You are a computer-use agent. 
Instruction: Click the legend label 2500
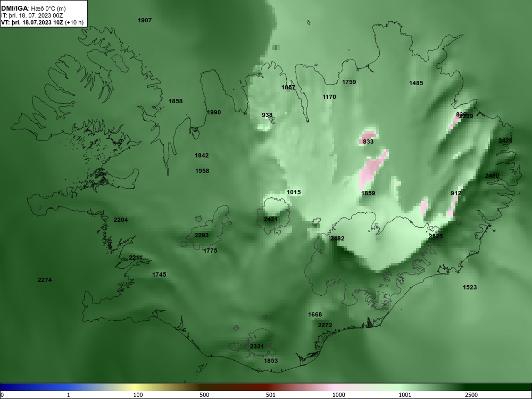pyautogui.click(x=471, y=395)
